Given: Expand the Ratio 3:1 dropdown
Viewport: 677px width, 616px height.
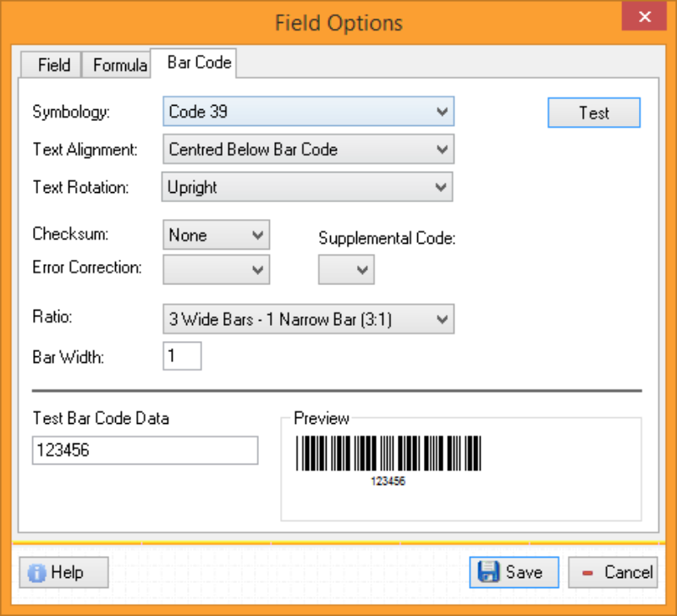Looking at the screenshot, I should [308, 319].
